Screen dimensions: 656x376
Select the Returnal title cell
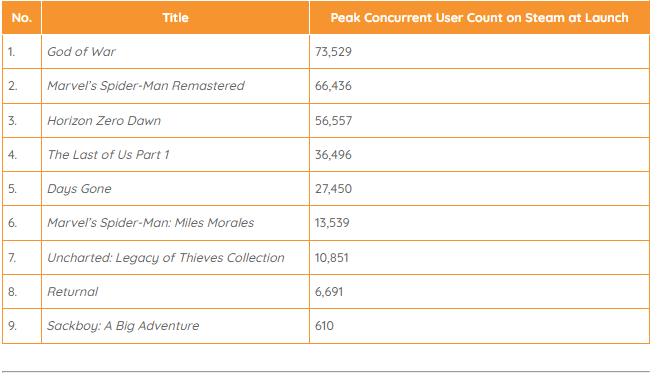pyautogui.click(x=175, y=292)
